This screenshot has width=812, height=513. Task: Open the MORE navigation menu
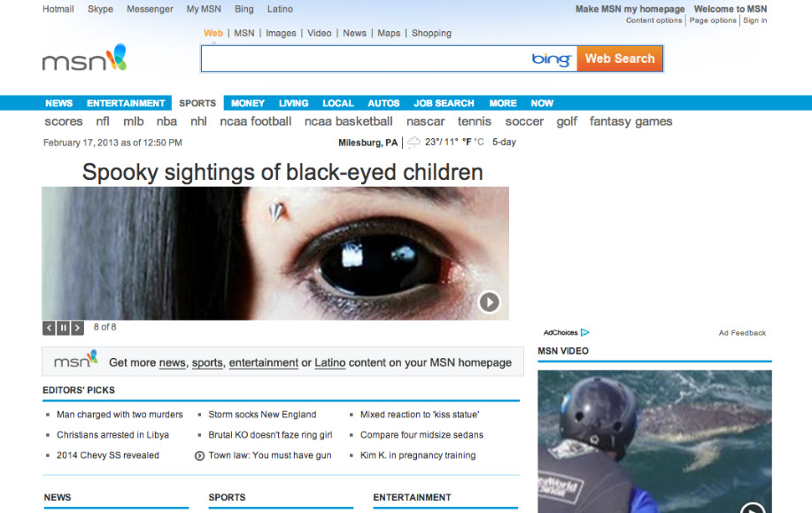[502, 103]
